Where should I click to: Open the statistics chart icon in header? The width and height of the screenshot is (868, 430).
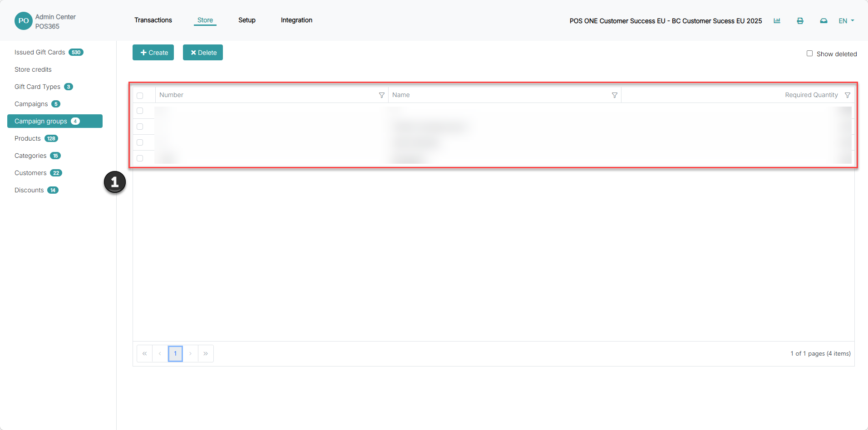(x=777, y=21)
